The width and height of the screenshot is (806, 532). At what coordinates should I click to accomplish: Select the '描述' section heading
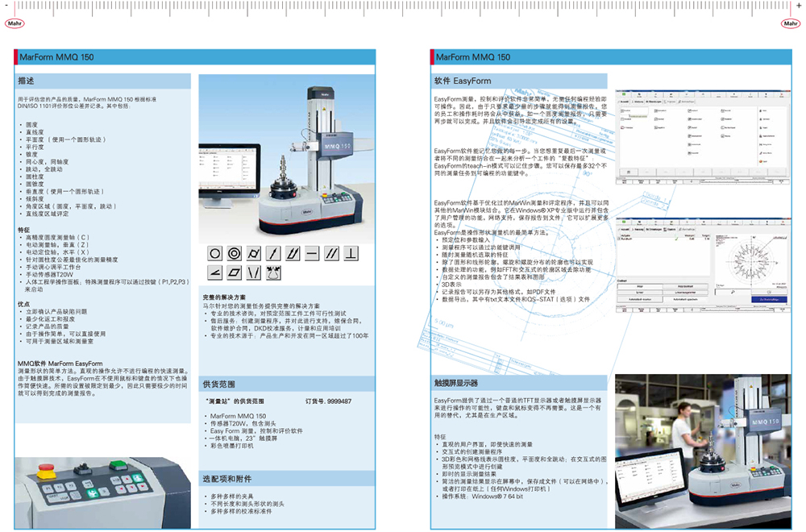point(27,81)
